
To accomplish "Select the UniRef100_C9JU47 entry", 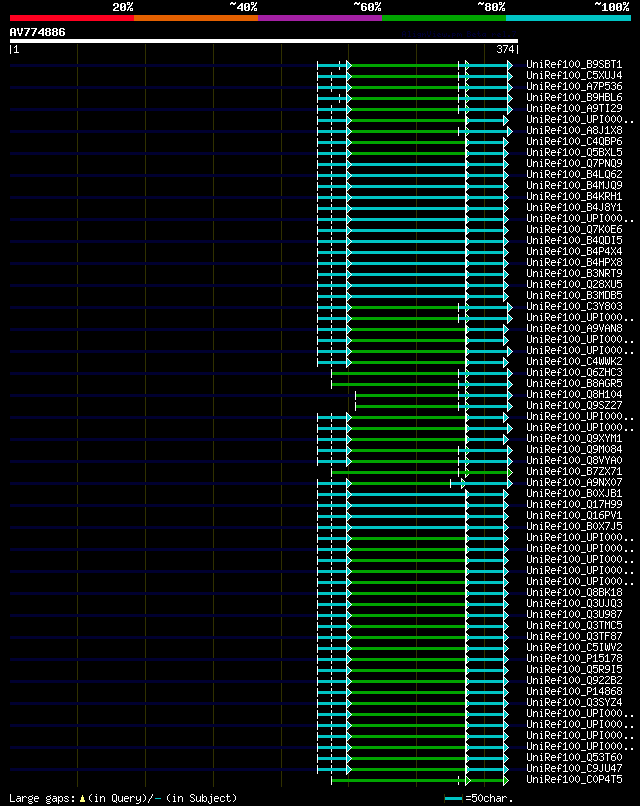I will click(x=574, y=768).
